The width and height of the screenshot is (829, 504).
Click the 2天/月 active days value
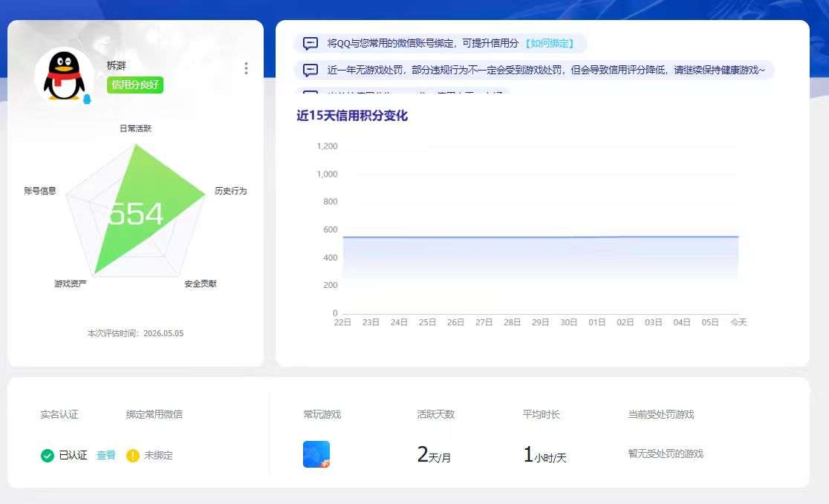(434, 455)
